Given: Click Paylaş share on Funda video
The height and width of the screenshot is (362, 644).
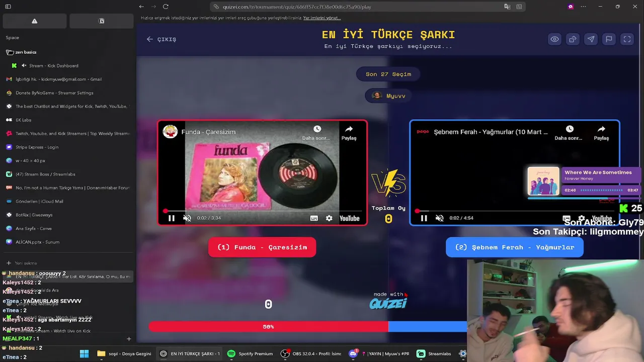Looking at the screenshot, I should 349,133.
